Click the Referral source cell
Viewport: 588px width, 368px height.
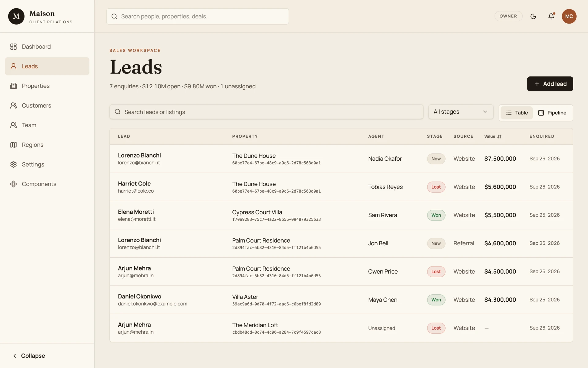(x=464, y=243)
